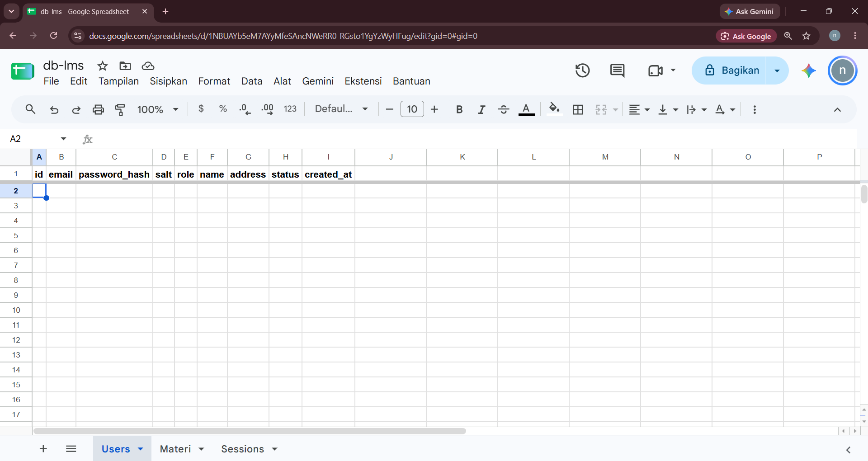Print the spreadsheet with printer icon
The width and height of the screenshot is (868, 461).
click(98, 109)
